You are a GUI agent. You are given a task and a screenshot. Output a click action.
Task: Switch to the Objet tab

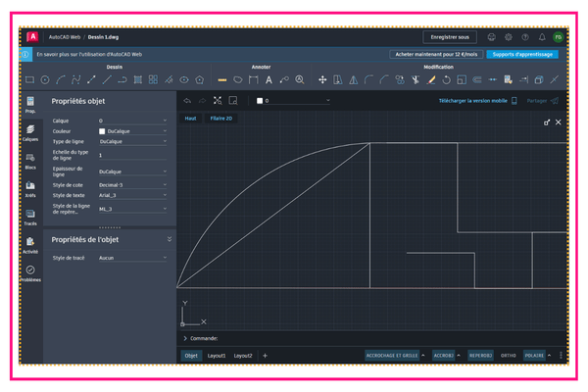pyautogui.click(x=191, y=355)
